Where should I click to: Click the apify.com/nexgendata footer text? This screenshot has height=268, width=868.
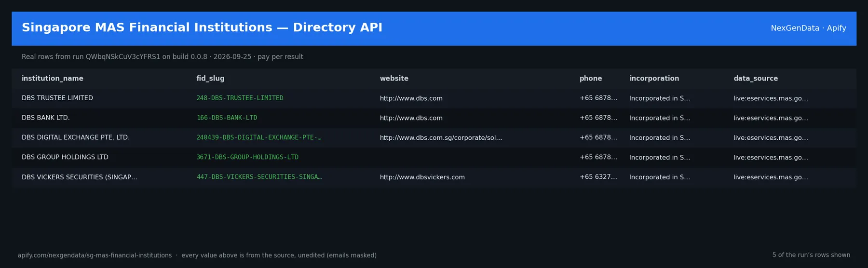click(197, 255)
